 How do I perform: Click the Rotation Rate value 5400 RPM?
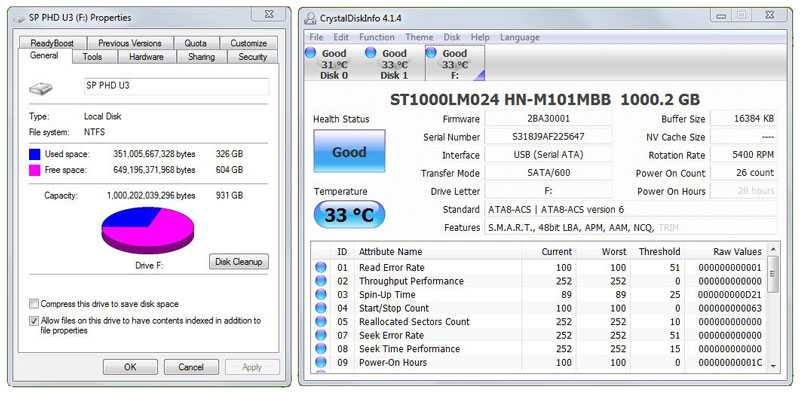point(744,155)
